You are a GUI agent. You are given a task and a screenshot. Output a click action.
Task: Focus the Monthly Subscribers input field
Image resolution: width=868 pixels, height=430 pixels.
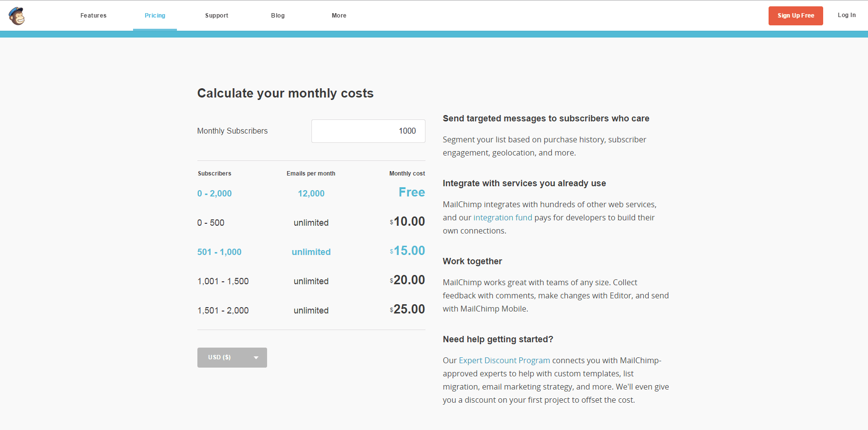(368, 131)
